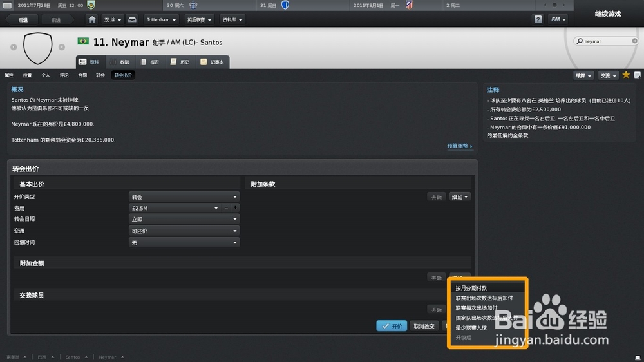The width and height of the screenshot is (644, 362).
Task: Open the £2.5M fee dropdown
Action: (175, 208)
